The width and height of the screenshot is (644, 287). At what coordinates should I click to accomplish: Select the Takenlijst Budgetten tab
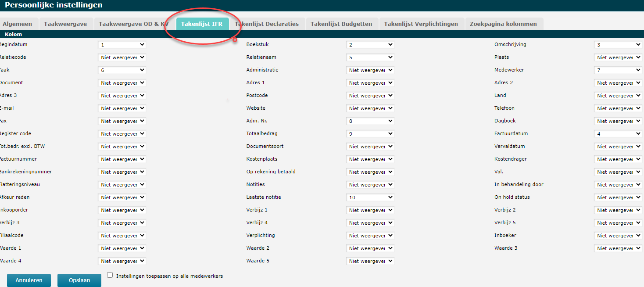tap(341, 24)
